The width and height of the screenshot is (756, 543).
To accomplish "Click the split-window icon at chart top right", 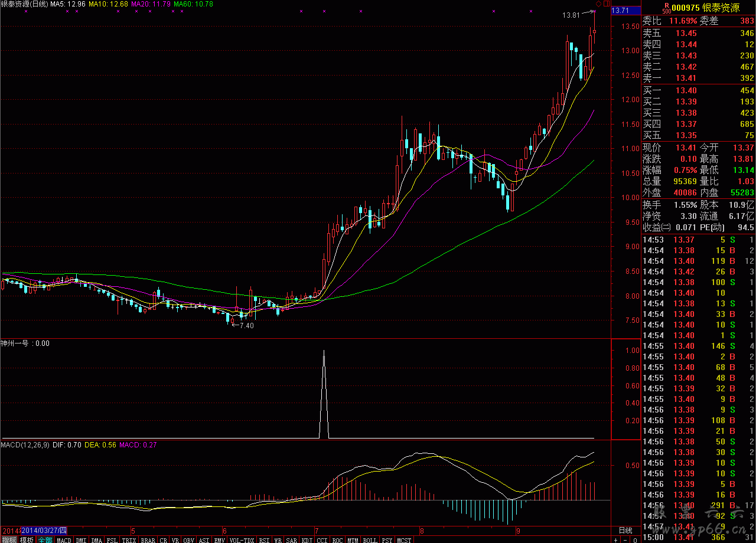I will tap(607, 4).
